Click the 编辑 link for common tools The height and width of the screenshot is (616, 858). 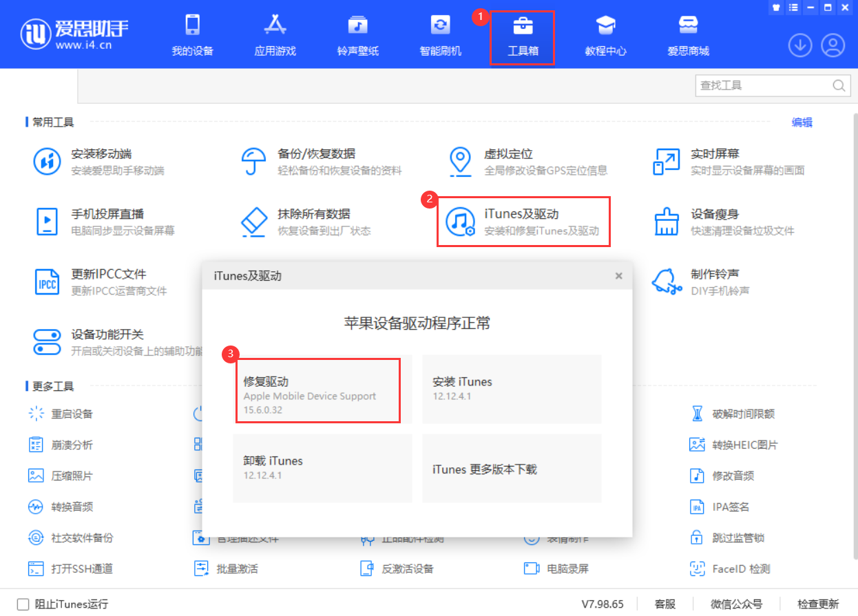pyautogui.click(x=802, y=123)
